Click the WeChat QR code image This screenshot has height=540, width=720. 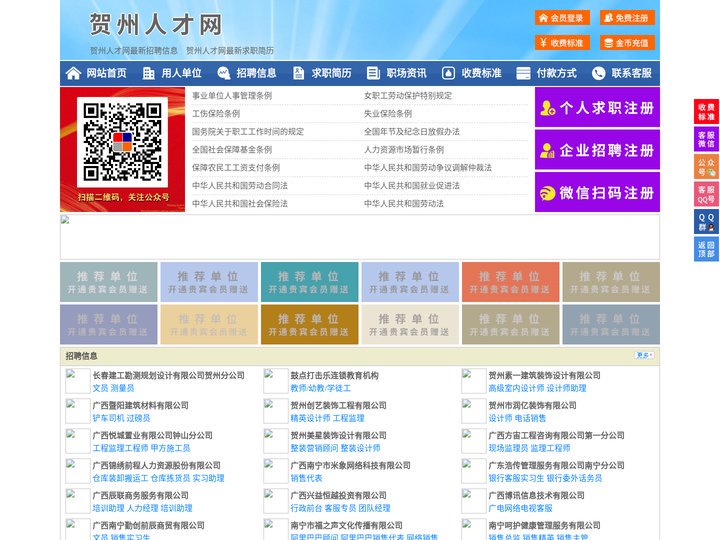[122, 142]
